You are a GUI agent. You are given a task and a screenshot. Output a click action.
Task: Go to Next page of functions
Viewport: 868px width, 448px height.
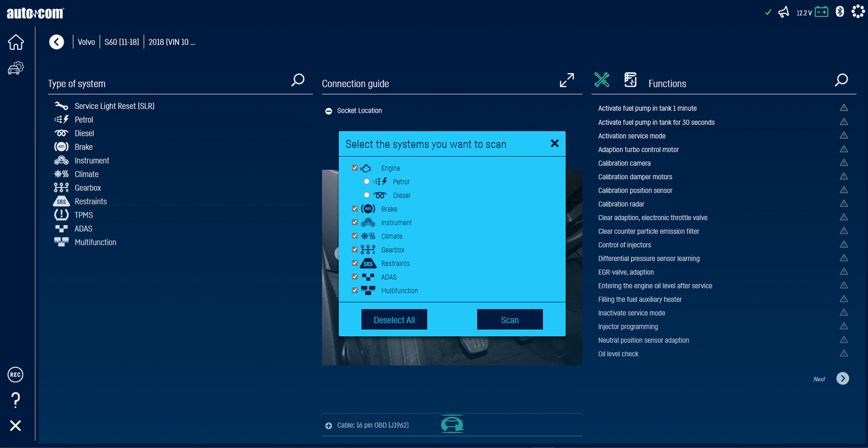pyautogui.click(x=842, y=378)
